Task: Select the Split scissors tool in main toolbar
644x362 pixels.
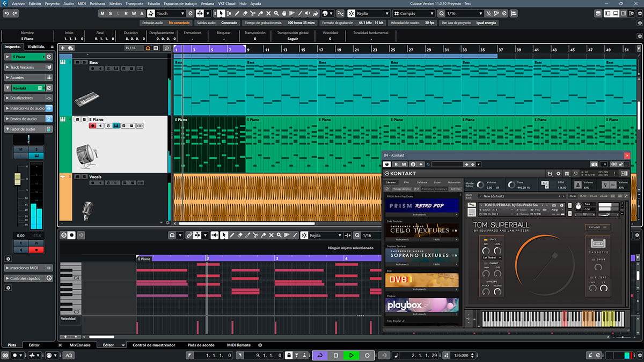Action: point(254,13)
